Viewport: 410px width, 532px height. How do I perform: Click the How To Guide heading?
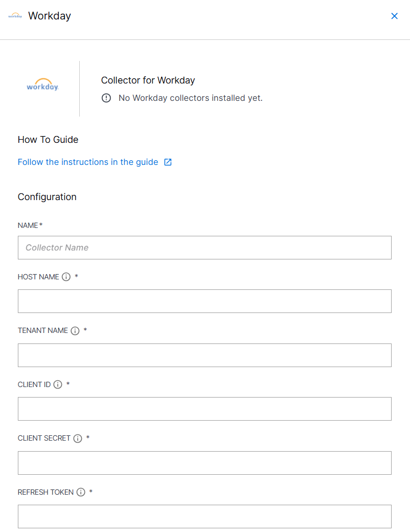click(x=48, y=140)
